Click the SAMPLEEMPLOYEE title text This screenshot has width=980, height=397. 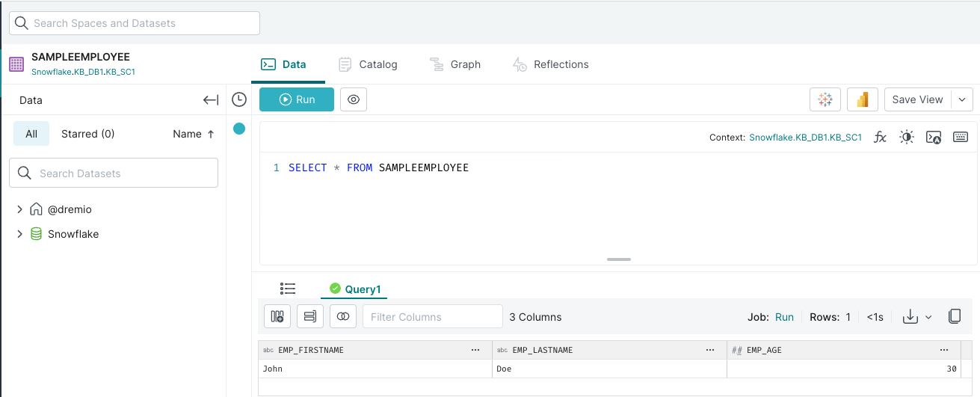pos(81,57)
